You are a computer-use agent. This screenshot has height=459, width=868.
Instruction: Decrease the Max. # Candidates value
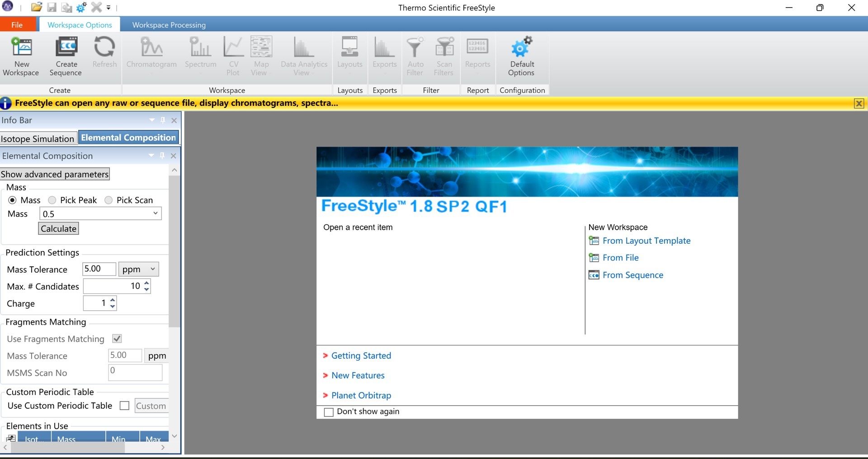pyautogui.click(x=146, y=289)
